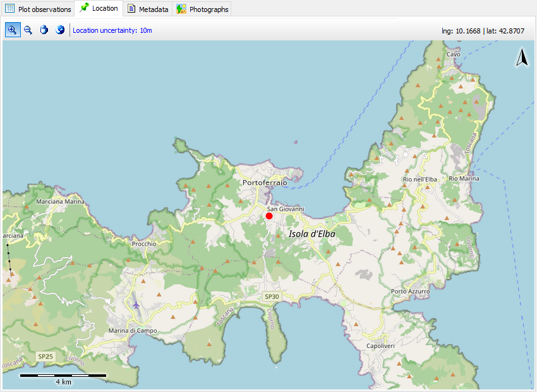Image resolution: width=537 pixels, height=392 pixels.
Task: Select the zoom in magnifier tool
Action: (12, 30)
